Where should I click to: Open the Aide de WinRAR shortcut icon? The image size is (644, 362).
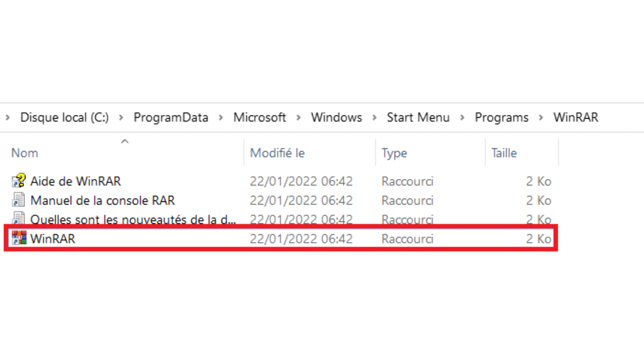point(19,181)
